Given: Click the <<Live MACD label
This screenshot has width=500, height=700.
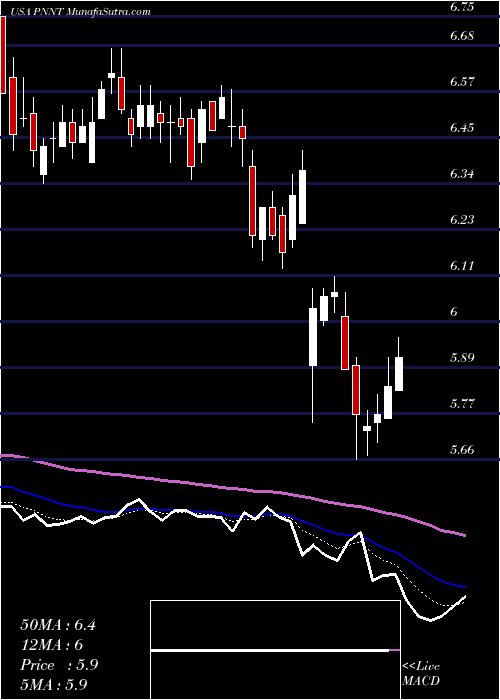Looking at the screenshot, I should pyautogui.click(x=421, y=674).
